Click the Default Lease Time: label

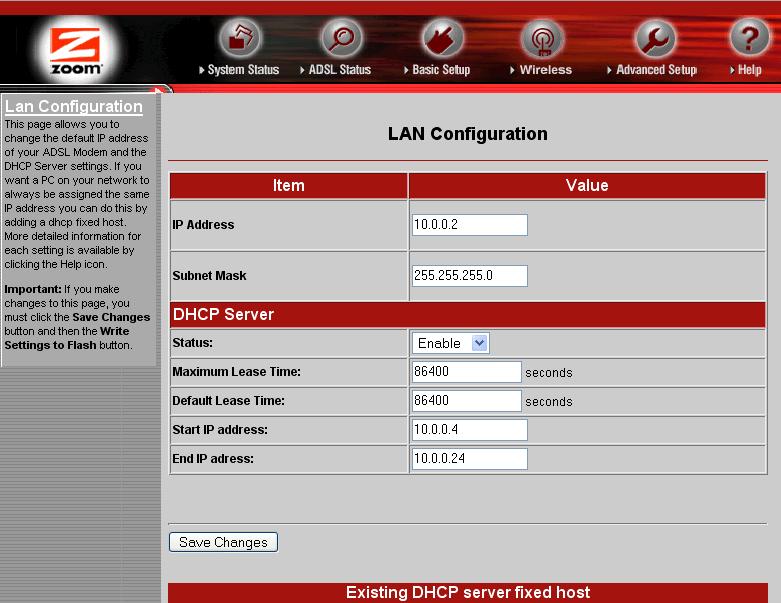(x=229, y=400)
